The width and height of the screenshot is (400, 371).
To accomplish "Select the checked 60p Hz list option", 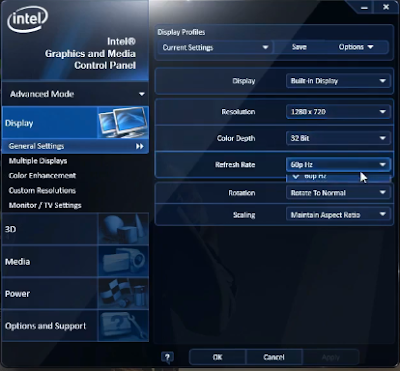I will 338,177.
